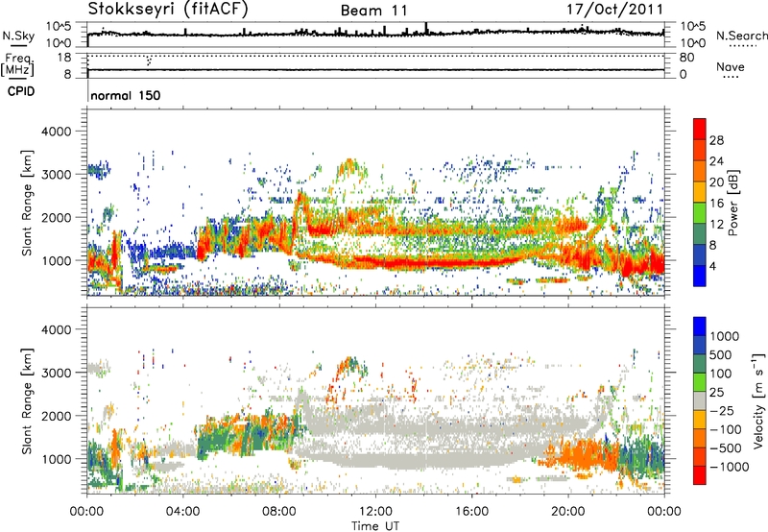Screen dimensions: 768x532
Task: Click the '1000' Velocity colorbar tick label
Action: click(x=725, y=336)
